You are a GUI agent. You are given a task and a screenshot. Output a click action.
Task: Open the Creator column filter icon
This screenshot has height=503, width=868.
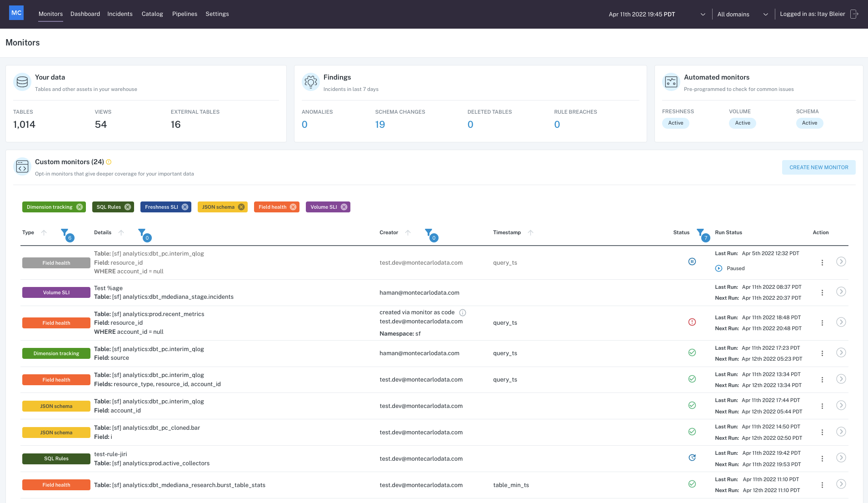coord(429,232)
